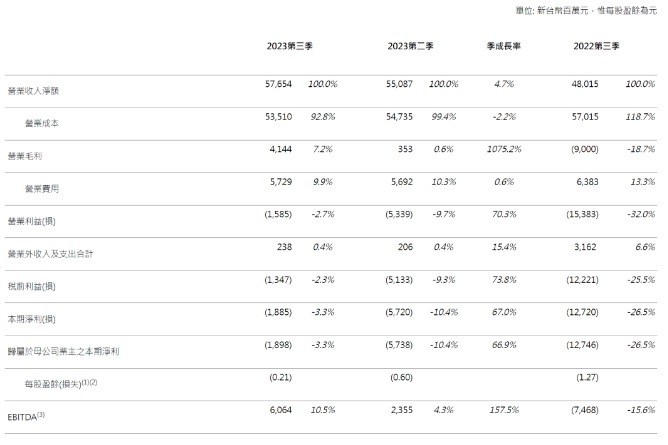The height and width of the screenshot is (445, 668).
Task: Select the 稅前利益(損) row label
Action: pos(32,286)
